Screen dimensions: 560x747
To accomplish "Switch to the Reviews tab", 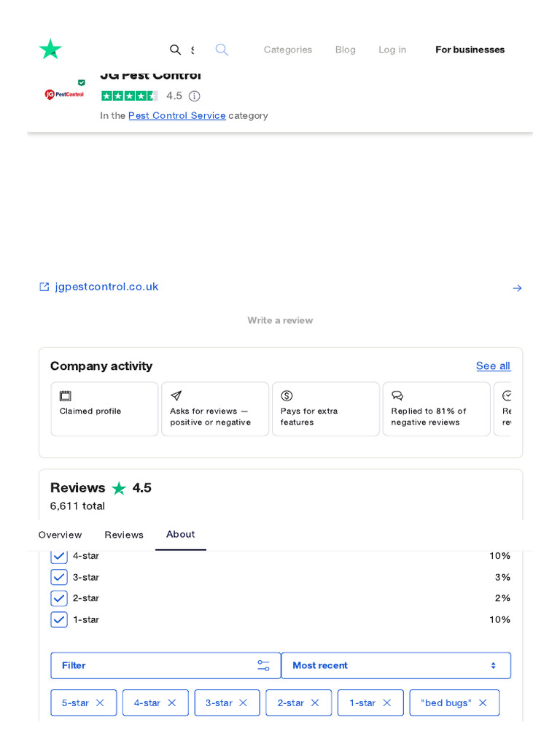I will pos(124,535).
